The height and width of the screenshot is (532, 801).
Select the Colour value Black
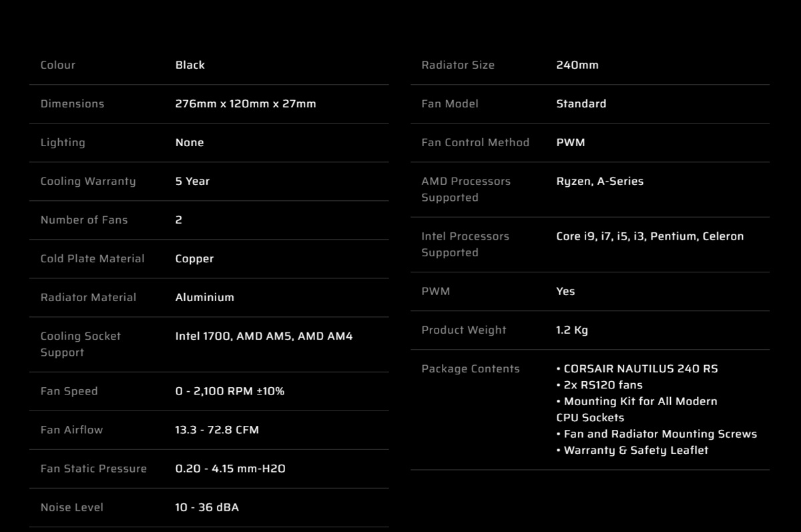[190, 65]
